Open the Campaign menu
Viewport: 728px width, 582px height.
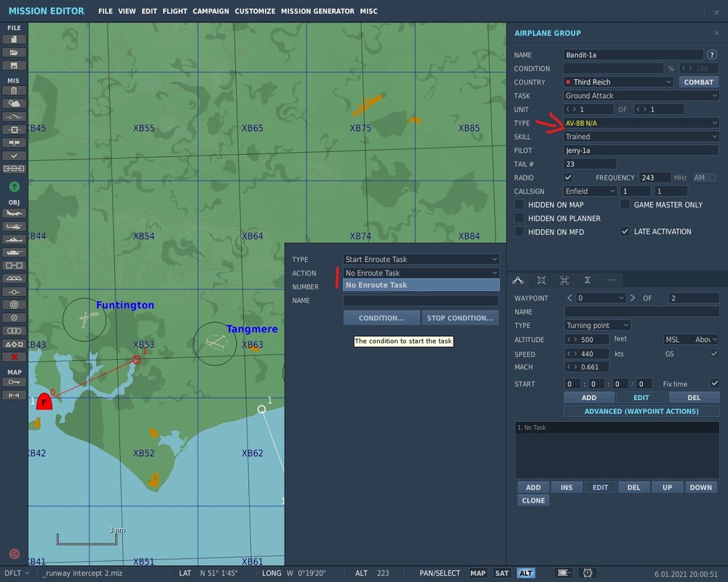[210, 12]
